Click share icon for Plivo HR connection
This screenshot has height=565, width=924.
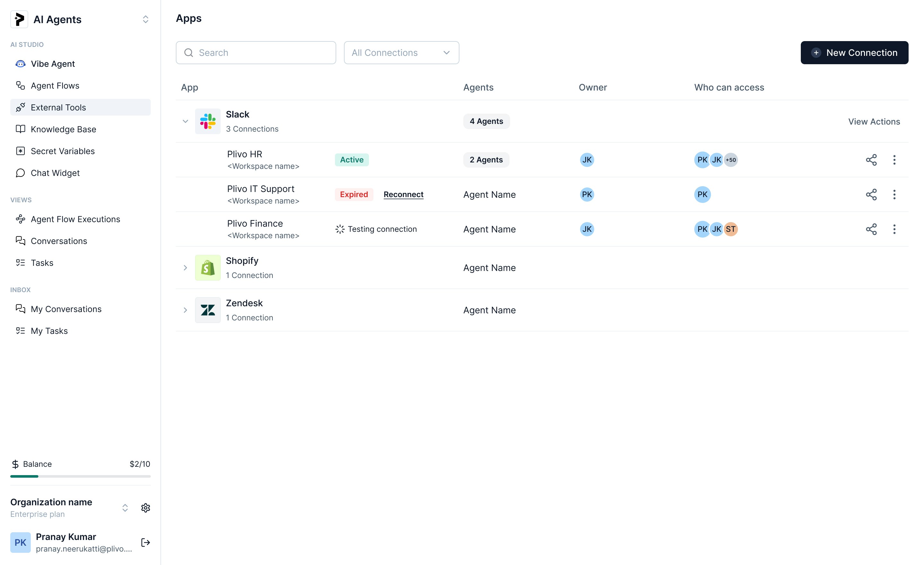[x=871, y=160]
